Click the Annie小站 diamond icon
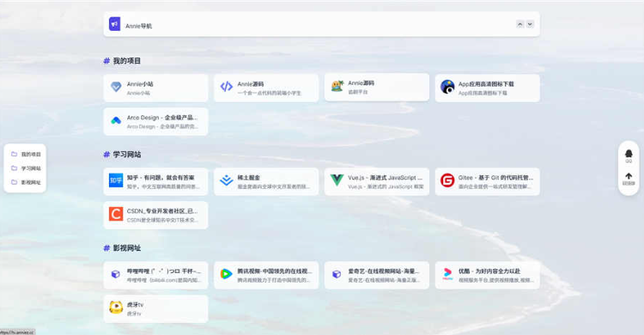The height and width of the screenshot is (335, 644). 116,87
